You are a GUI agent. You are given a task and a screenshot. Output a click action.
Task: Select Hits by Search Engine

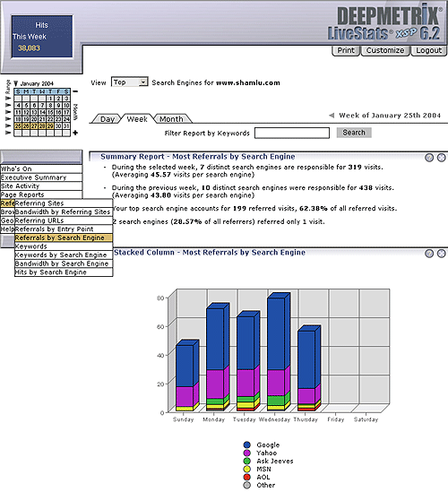[64, 272]
